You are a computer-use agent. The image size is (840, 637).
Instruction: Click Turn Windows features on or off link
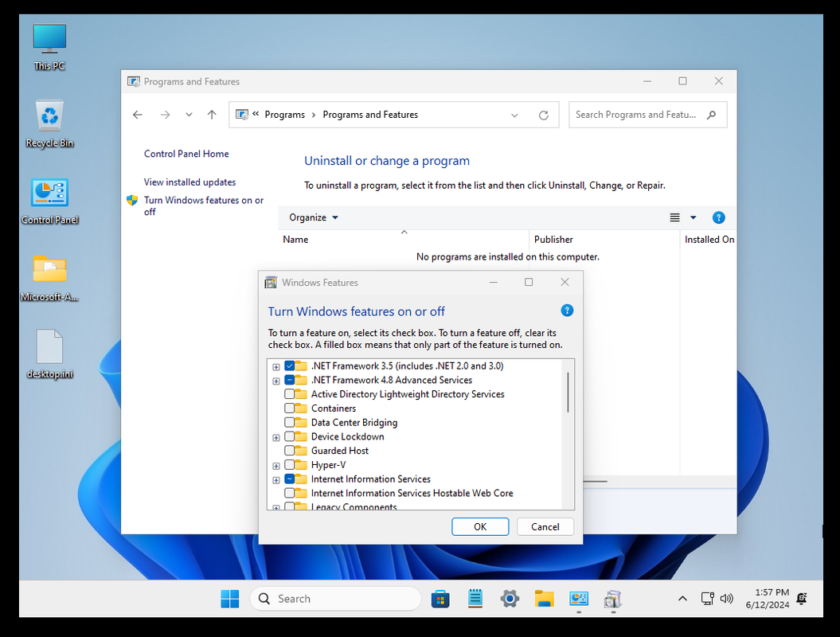[x=204, y=205]
